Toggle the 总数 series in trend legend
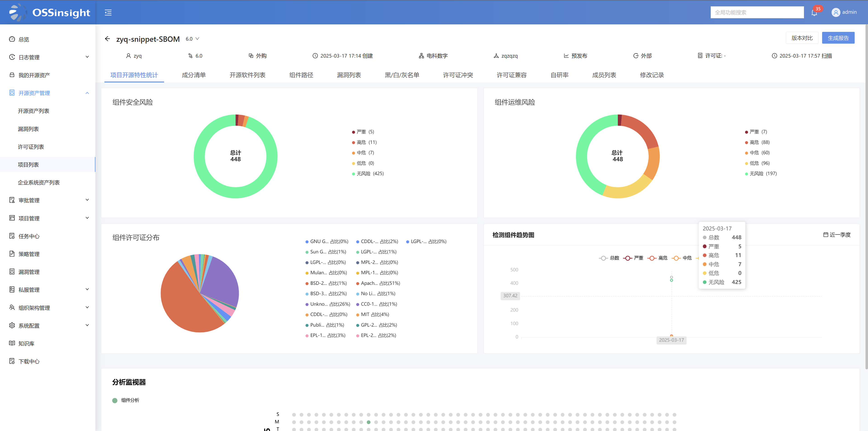 pyautogui.click(x=609, y=258)
